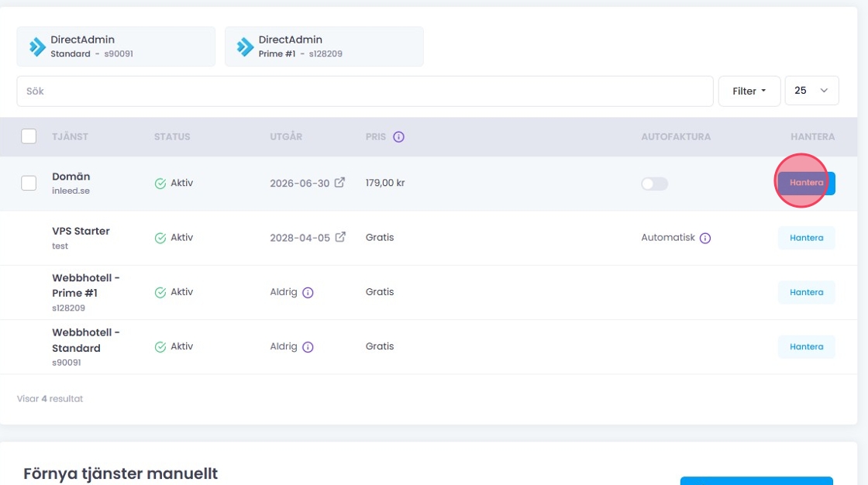
Task: Sort by the Utgår column header
Action: pos(286,137)
